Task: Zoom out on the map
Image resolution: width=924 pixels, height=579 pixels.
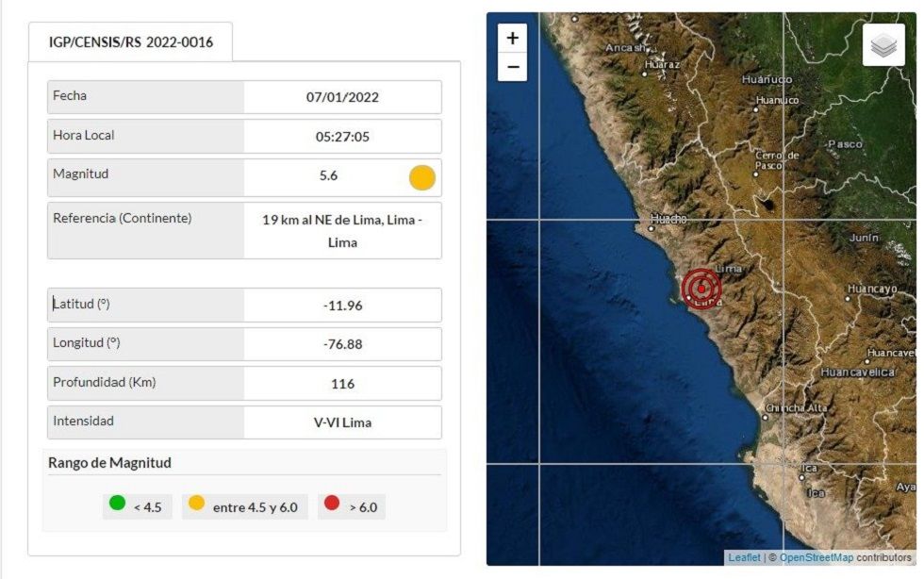Action: 512,67
